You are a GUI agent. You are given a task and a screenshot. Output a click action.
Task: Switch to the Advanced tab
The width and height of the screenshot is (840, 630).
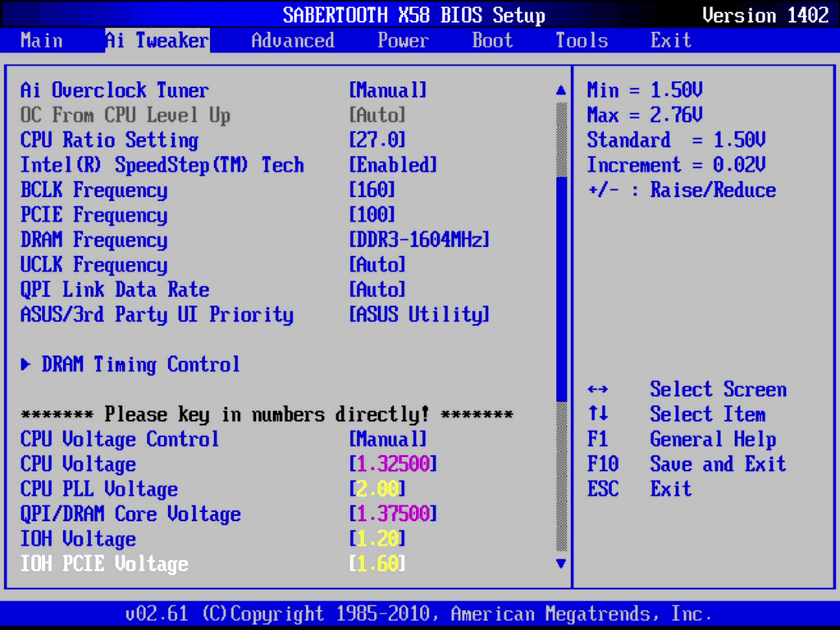click(293, 41)
